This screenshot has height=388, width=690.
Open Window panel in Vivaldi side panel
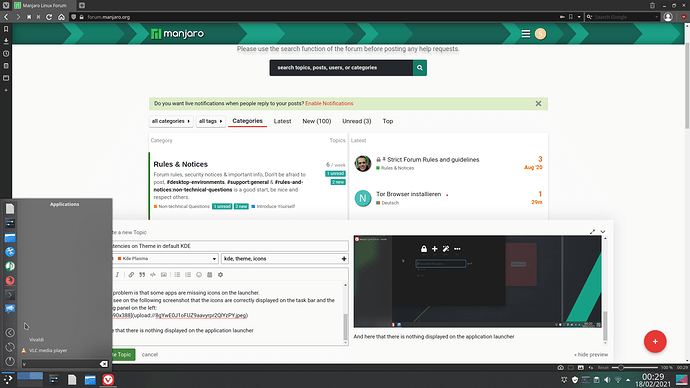click(x=6, y=78)
